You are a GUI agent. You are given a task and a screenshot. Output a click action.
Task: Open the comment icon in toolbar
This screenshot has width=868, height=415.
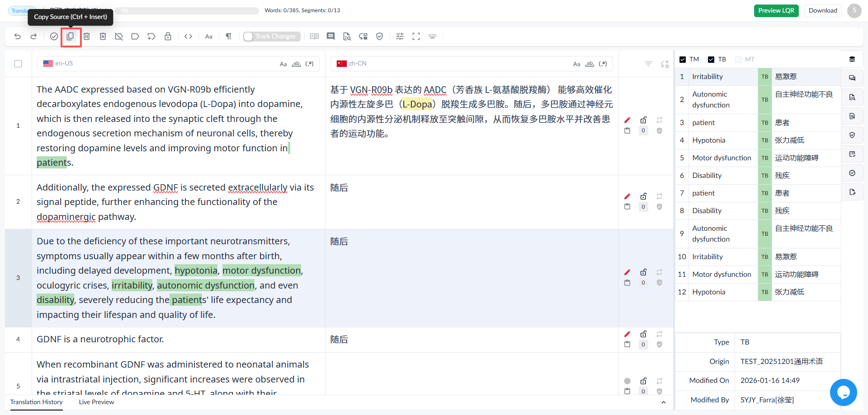pyautogui.click(x=330, y=36)
